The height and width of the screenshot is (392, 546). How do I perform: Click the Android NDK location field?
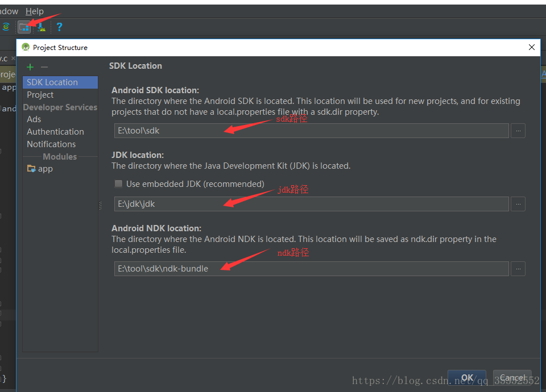(311, 269)
